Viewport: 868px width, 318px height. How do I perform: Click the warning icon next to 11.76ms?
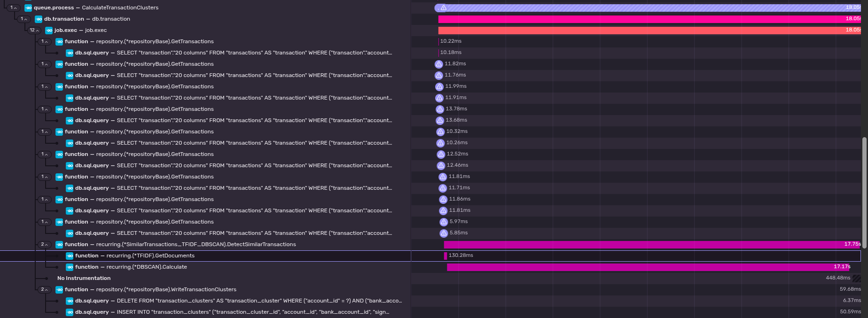pyautogui.click(x=439, y=75)
